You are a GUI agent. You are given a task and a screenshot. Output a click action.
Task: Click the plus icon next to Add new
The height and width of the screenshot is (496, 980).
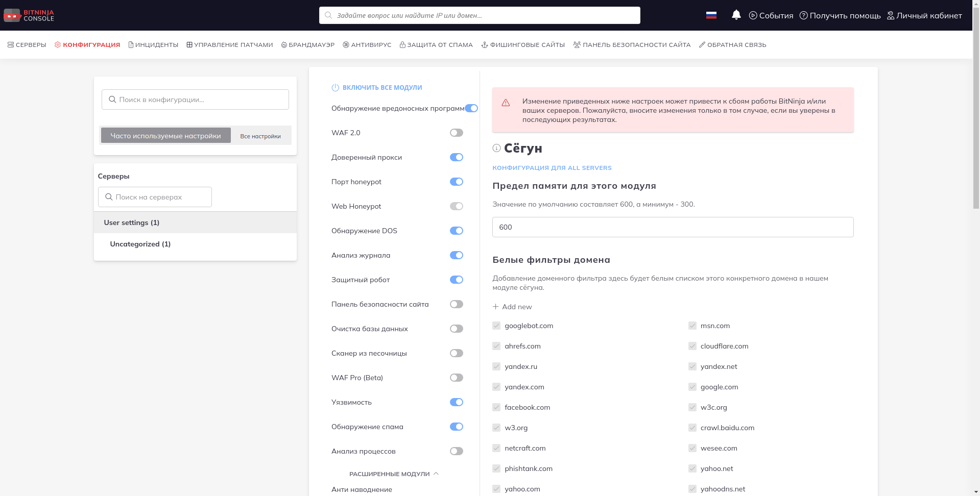pyautogui.click(x=495, y=307)
